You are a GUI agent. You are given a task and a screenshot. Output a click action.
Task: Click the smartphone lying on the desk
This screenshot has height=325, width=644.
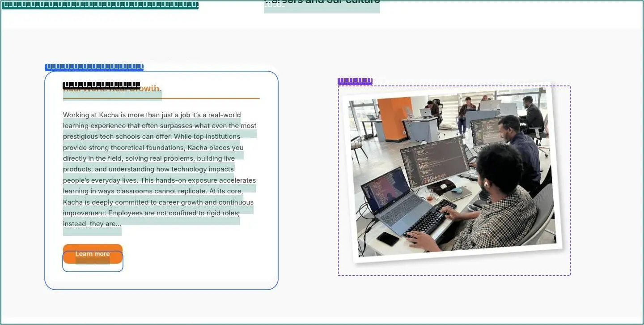click(x=387, y=239)
